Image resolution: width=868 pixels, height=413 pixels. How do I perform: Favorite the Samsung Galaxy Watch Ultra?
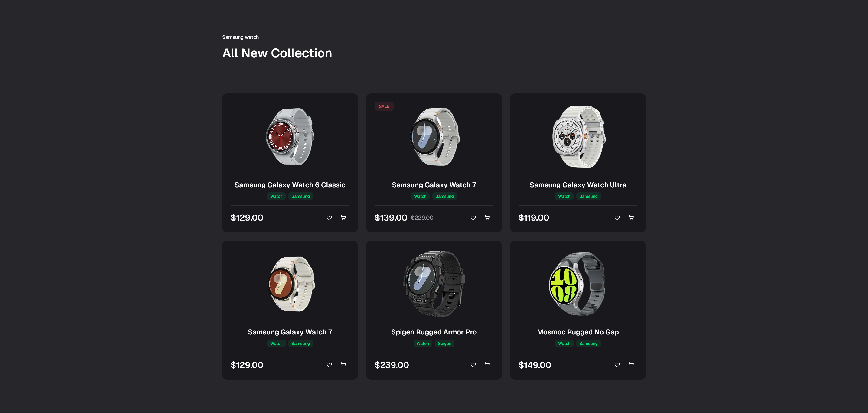(617, 218)
